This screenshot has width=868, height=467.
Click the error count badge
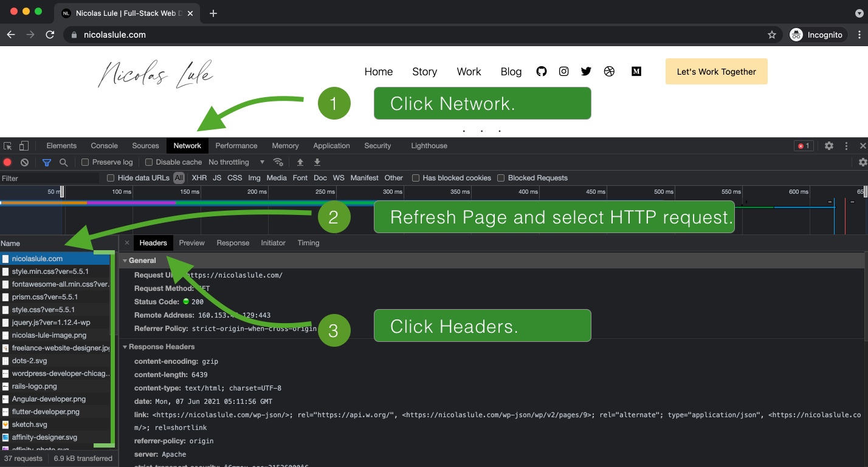tap(804, 146)
